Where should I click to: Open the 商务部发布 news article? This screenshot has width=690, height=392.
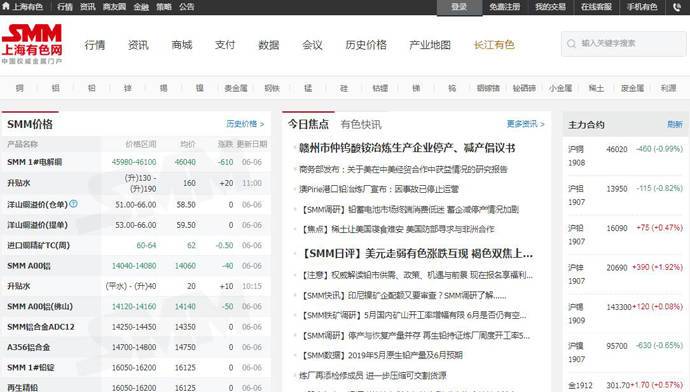pyautogui.click(x=403, y=169)
